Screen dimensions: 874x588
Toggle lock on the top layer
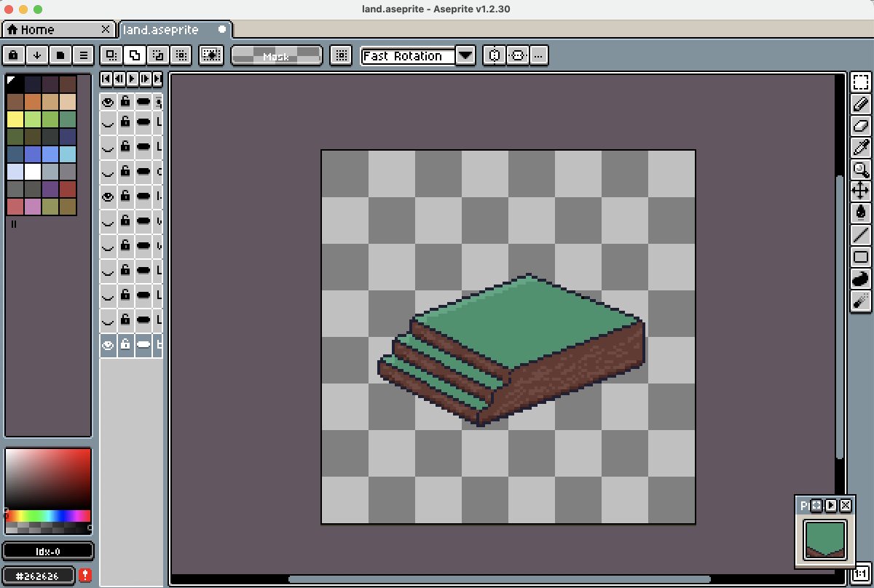click(x=125, y=102)
